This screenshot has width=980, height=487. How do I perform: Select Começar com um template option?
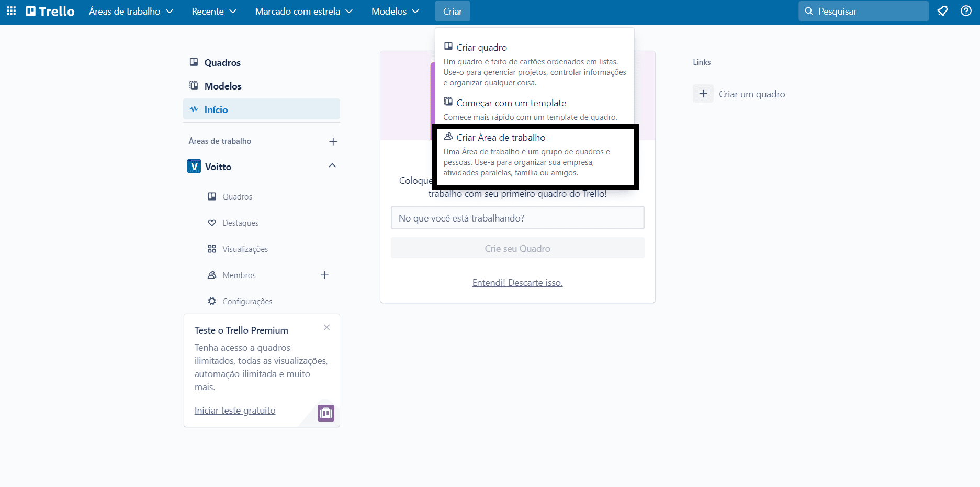(535, 109)
